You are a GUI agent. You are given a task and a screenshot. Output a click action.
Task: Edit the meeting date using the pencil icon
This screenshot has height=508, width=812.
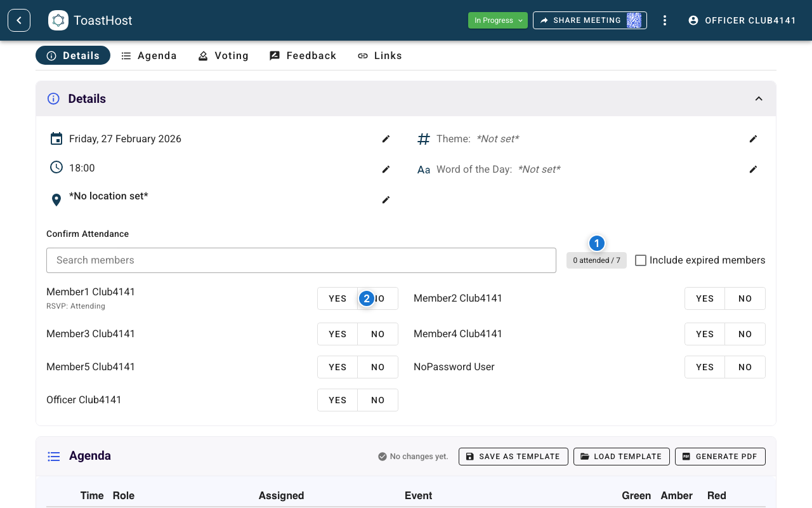click(x=386, y=139)
